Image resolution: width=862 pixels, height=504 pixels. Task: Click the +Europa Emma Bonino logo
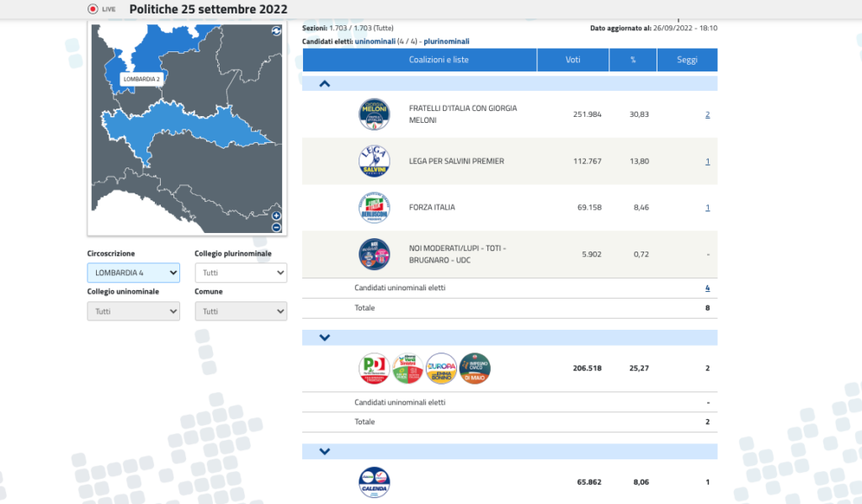coord(441,369)
